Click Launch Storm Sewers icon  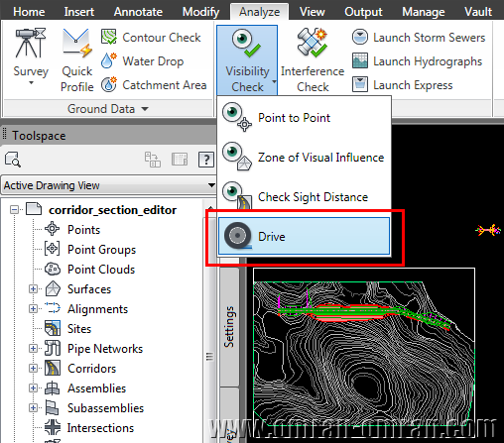click(360, 37)
